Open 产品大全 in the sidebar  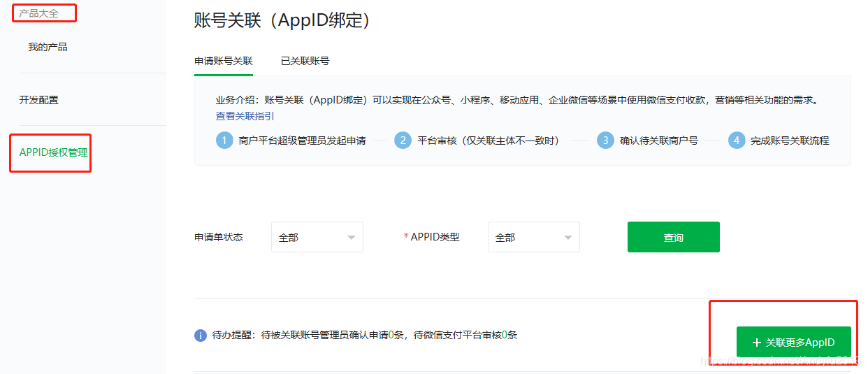pos(39,13)
